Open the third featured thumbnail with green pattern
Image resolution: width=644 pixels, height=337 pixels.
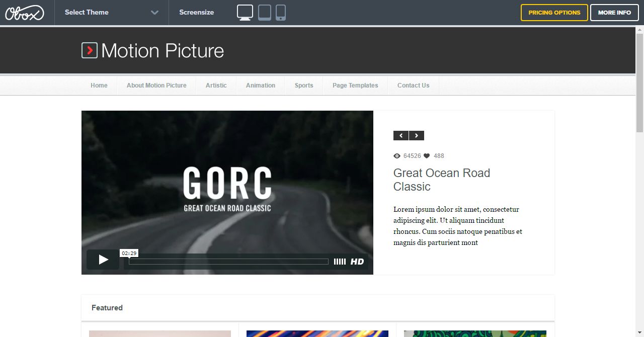point(475,333)
